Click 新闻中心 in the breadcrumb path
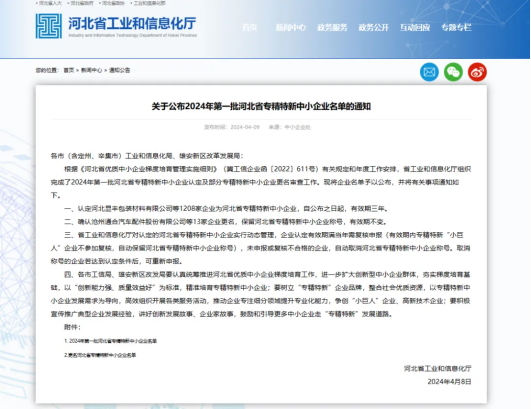Image resolution: width=531 pixels, height=409 pixels. 91,70
